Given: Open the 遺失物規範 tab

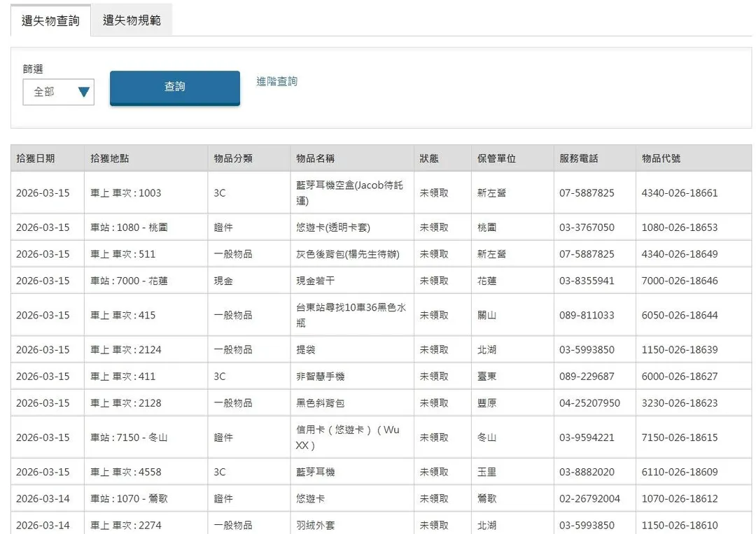Looking at the screenshot, I should coord(132,20).
